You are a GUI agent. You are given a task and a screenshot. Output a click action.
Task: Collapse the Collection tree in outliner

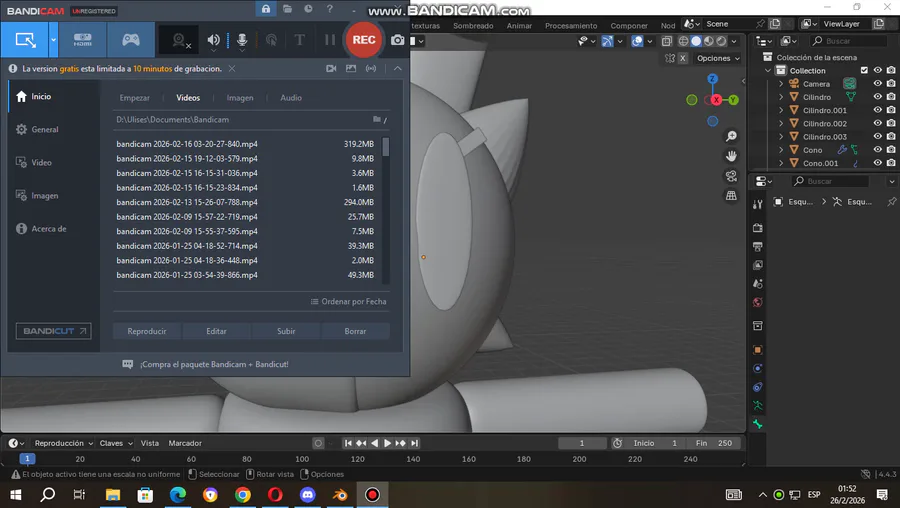[768, 71]
